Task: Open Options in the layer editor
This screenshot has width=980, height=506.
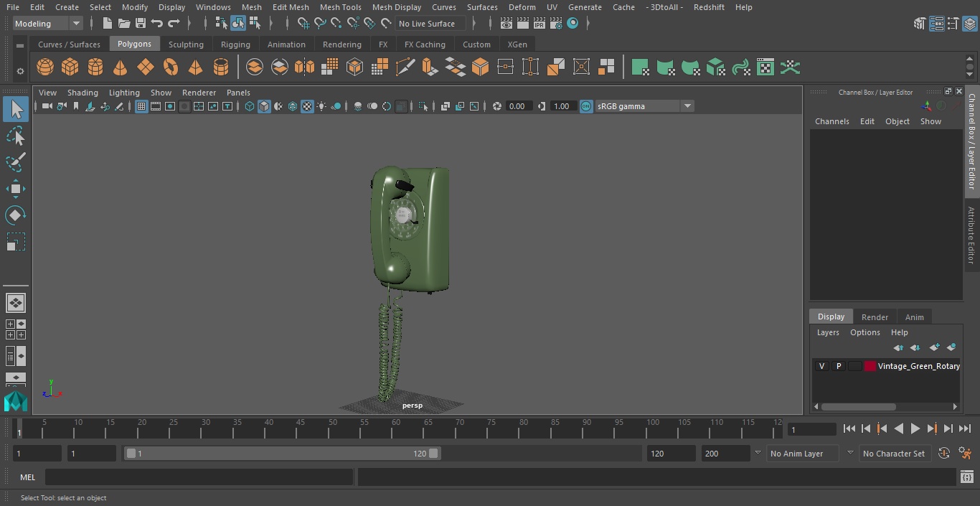Action: [x=864, y=332]
